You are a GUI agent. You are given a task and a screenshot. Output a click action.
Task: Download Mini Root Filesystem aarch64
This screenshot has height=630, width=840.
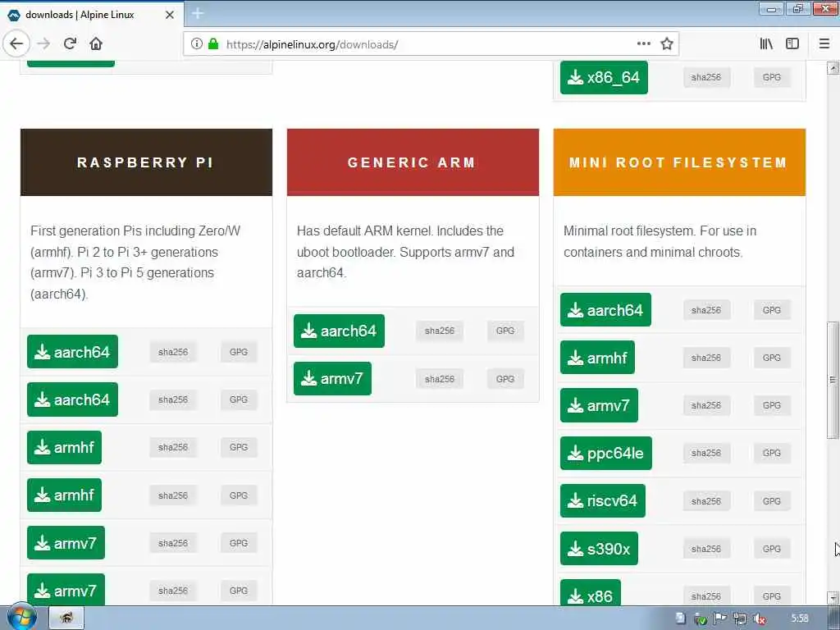click(x=605, y=309)
